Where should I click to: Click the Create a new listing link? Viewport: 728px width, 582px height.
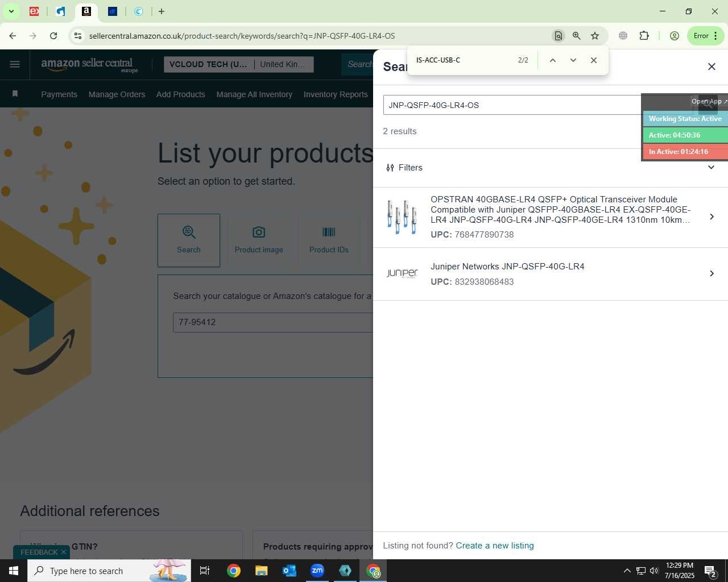[x=495, y=546]
